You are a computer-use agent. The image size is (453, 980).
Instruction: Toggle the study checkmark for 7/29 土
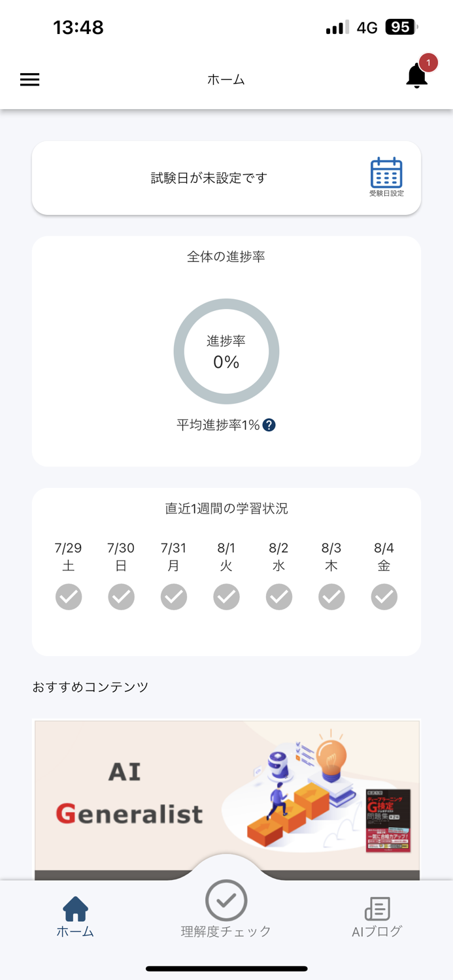pyautogui.click(x=68, y=596)
